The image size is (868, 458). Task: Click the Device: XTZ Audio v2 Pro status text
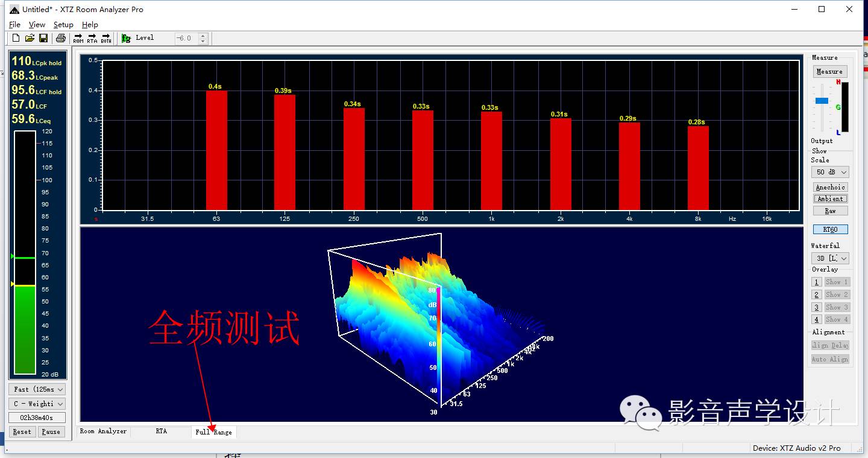pos(797,448)
